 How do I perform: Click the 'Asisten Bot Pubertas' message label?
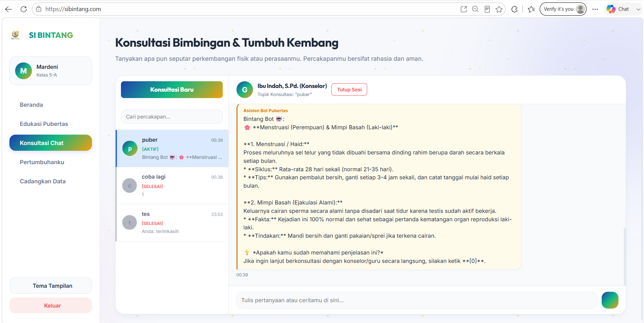pyautogui.click(x=266, y=110)
